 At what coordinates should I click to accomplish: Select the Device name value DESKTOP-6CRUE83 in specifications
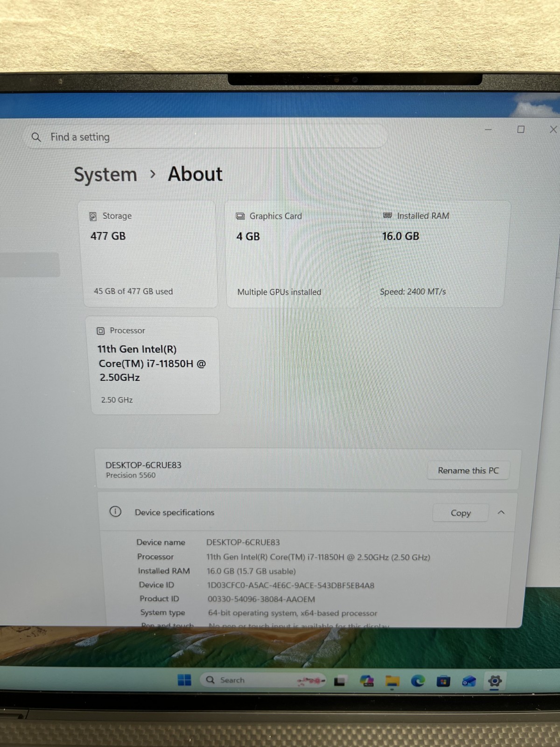click(x=243, y=542)
